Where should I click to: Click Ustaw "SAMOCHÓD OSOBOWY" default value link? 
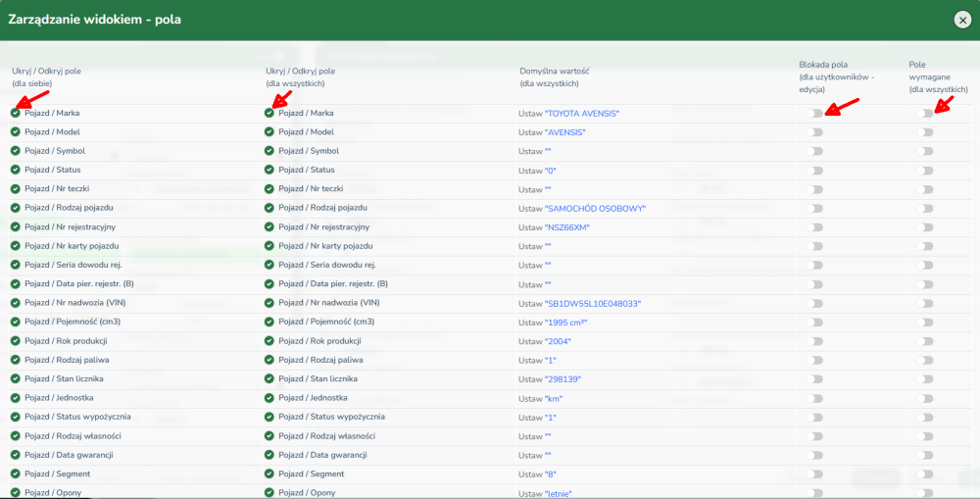point(582,208)
